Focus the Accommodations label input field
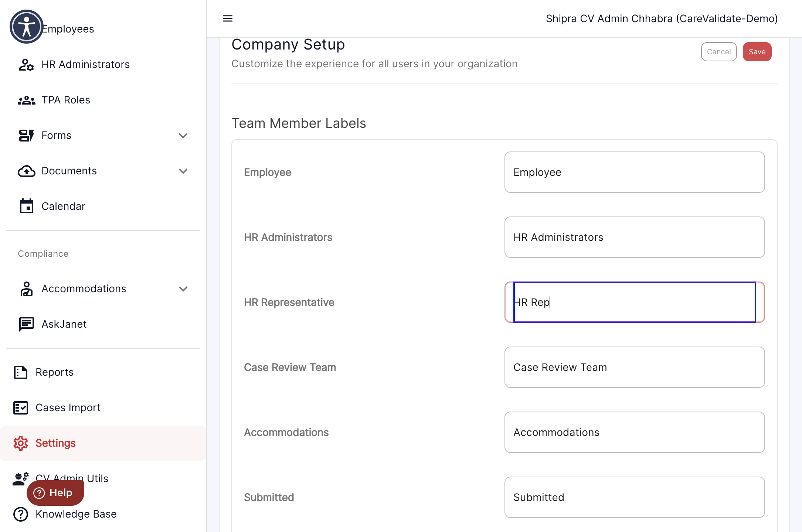The height and width of the screenshot is (532, 802). pos(635,432)
